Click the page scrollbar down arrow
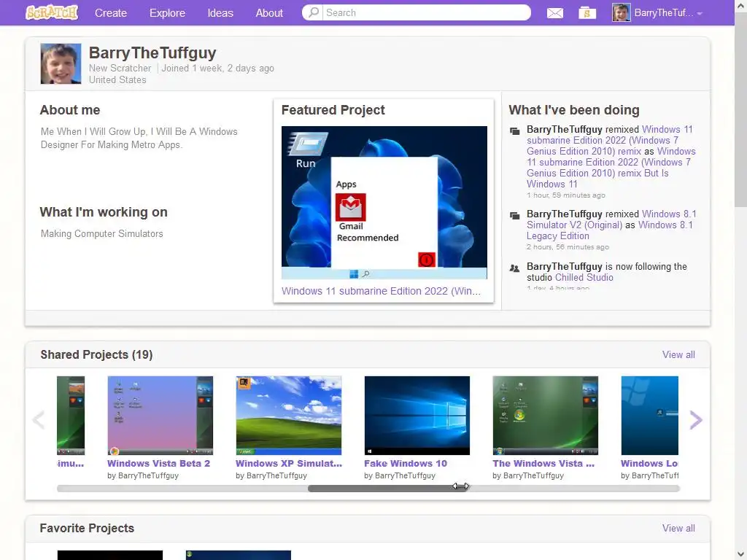This screenshot has width=747, height=560. pyautogui.click(x=740, y=554)
